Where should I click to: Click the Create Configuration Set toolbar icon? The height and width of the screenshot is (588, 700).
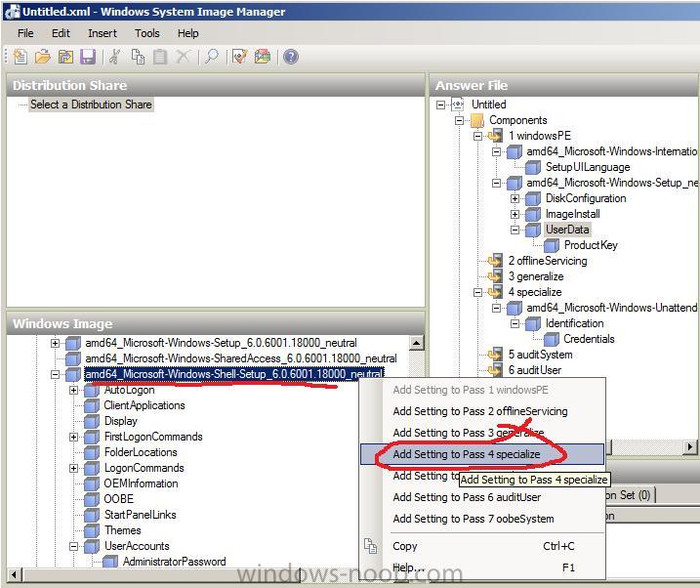point(263,57)
